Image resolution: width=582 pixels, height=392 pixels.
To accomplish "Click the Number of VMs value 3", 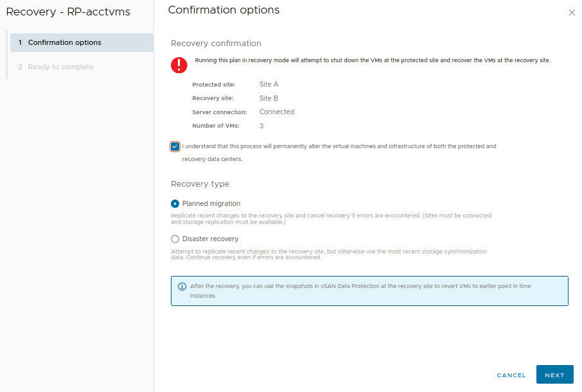I will point(261,126).
